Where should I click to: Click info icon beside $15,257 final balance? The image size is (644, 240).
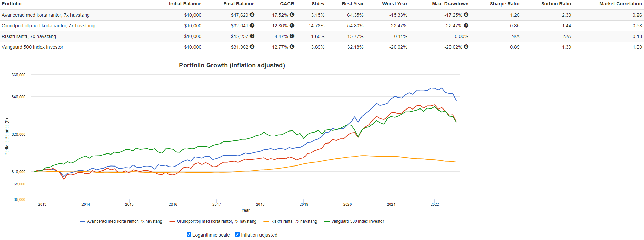point(252,36)
